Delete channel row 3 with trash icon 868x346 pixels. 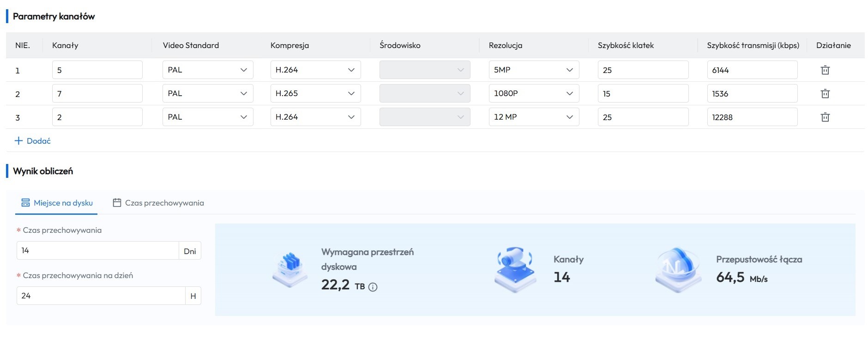coord(825,117)
